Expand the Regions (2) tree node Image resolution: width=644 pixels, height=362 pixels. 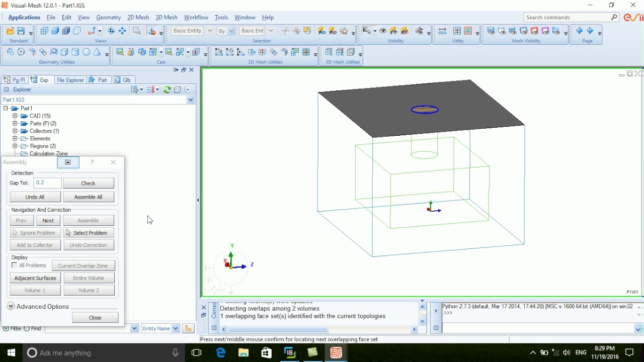pos(15,146)
